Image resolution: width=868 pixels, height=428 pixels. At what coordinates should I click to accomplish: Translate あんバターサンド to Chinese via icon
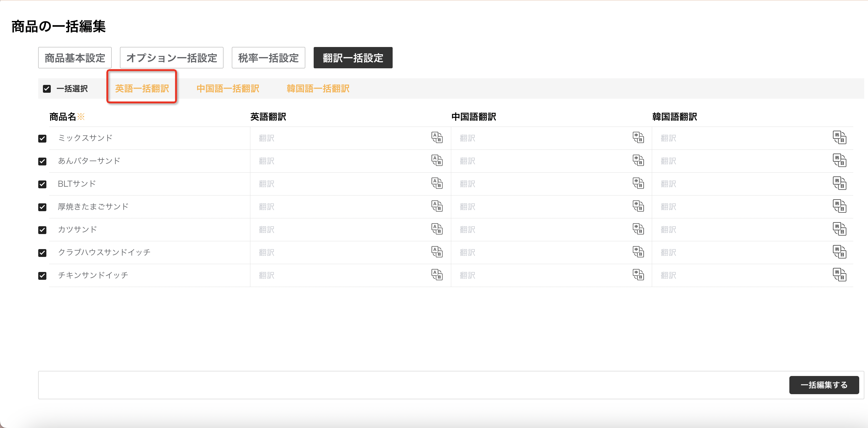(638, 160)
